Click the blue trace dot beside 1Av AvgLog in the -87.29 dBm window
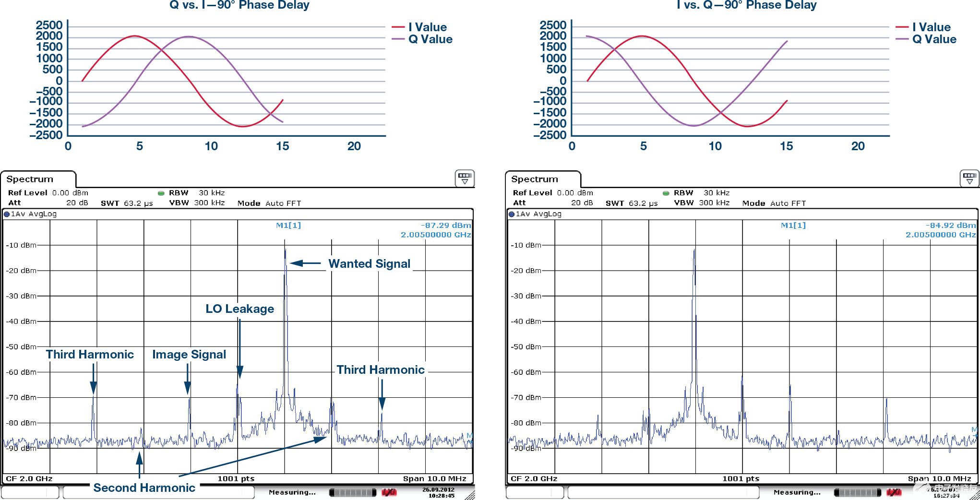Viewport: 980px width, 500px height. pyautogui.click(x=7, y=214)
